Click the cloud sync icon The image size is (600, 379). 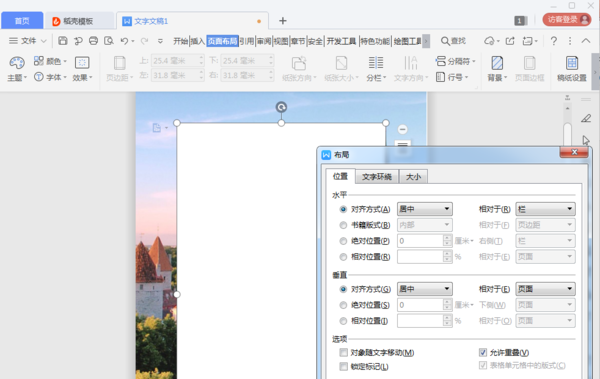coord(489,41)
